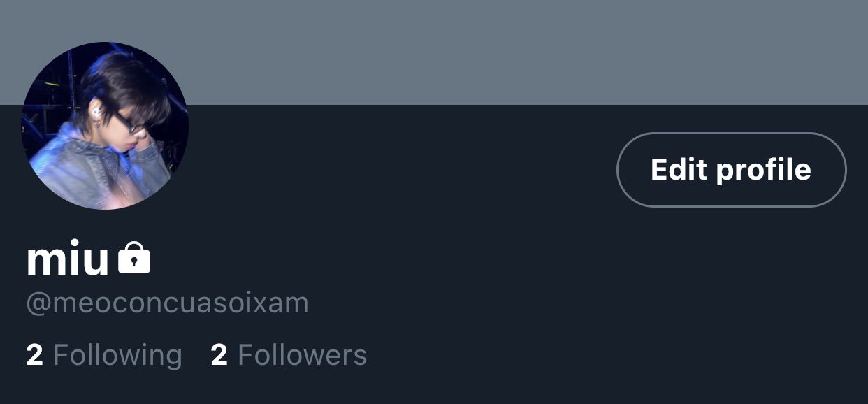View the 2 Followers list
The image size is (868, 404).
coord(289,355)
